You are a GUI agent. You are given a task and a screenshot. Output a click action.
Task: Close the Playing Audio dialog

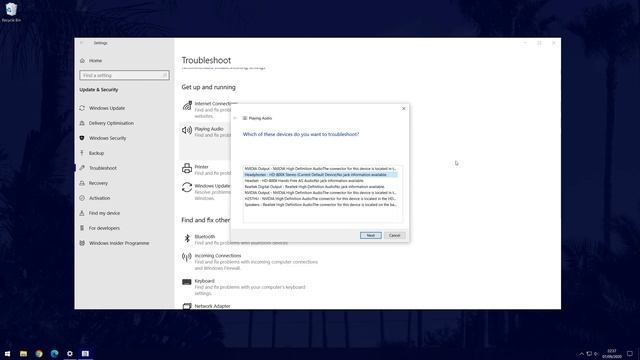404,109
